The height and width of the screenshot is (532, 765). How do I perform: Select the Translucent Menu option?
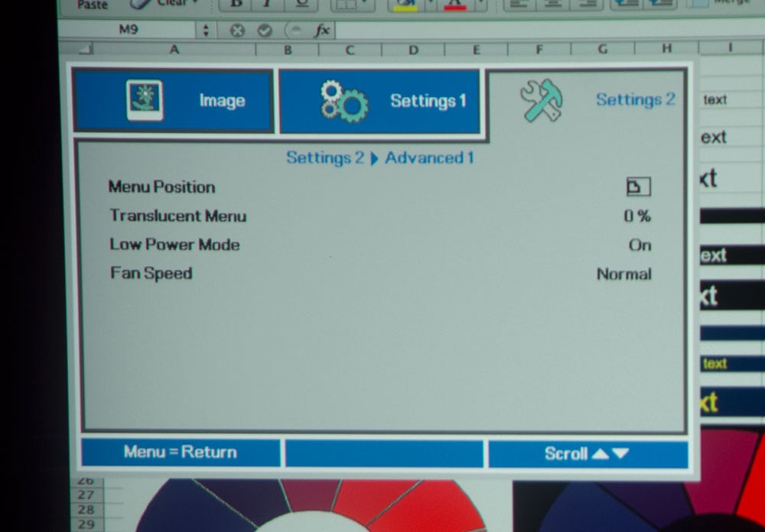coord(178,216)
